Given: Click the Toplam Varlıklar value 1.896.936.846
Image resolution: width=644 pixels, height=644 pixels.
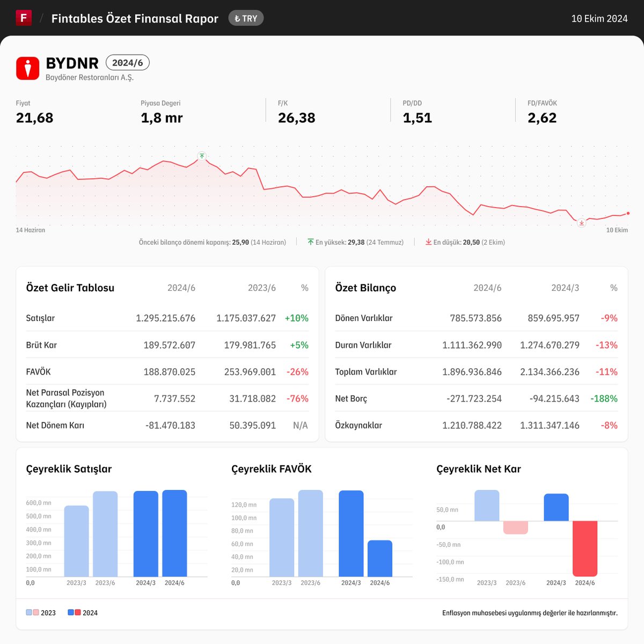Looking at the screenshot, I should [472, 372].
